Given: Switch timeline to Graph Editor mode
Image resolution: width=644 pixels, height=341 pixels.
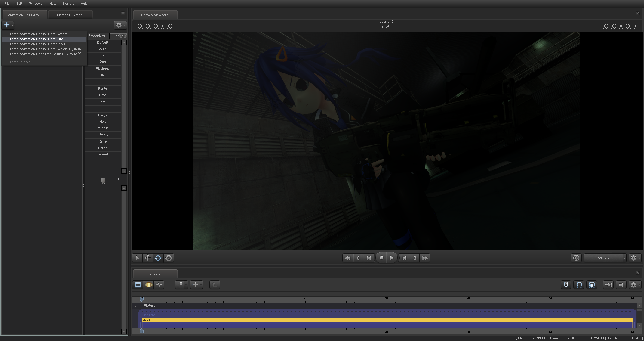Looking at the screenshot, I should pyautogui.click(x=159, y=285).
